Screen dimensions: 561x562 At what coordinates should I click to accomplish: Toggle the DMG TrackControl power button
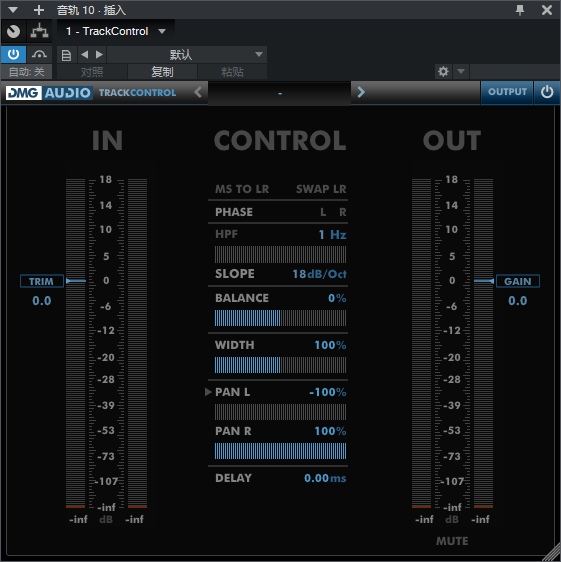(547, 92)
